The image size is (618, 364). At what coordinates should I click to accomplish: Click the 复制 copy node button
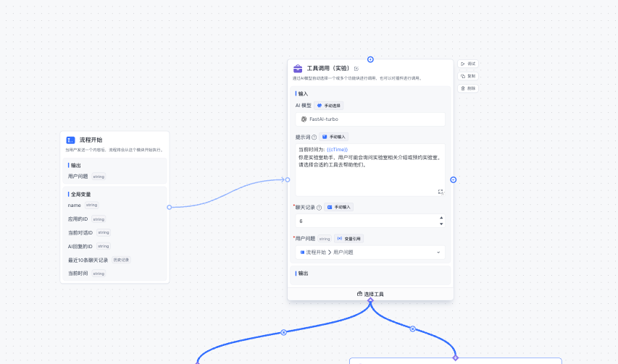[x=468, y=76]
